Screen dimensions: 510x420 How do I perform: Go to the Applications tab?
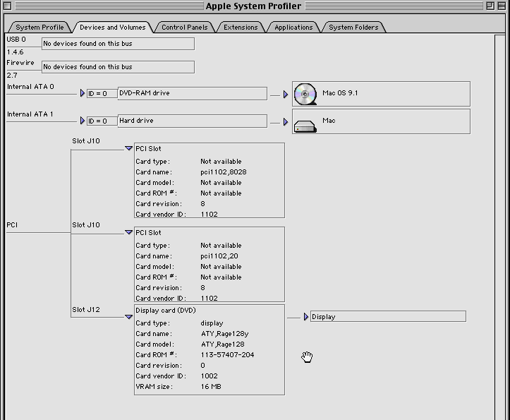click(x=293, y=28)
